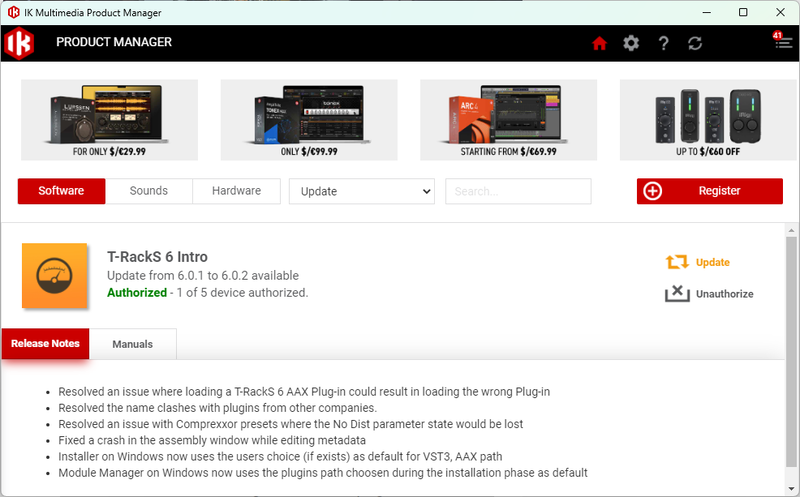The image size is (800, 497).
Task: Refresh the product list icon
Action: [695, 43]
